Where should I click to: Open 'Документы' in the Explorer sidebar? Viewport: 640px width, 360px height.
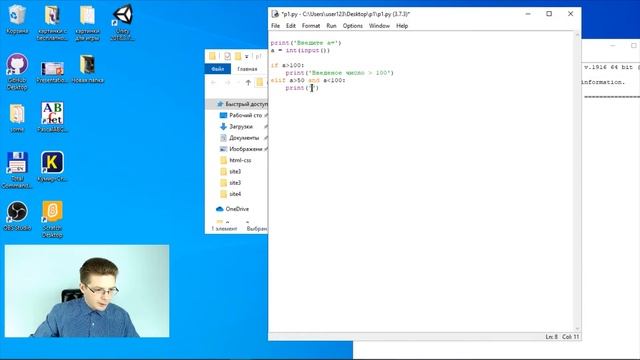[244, 138]
